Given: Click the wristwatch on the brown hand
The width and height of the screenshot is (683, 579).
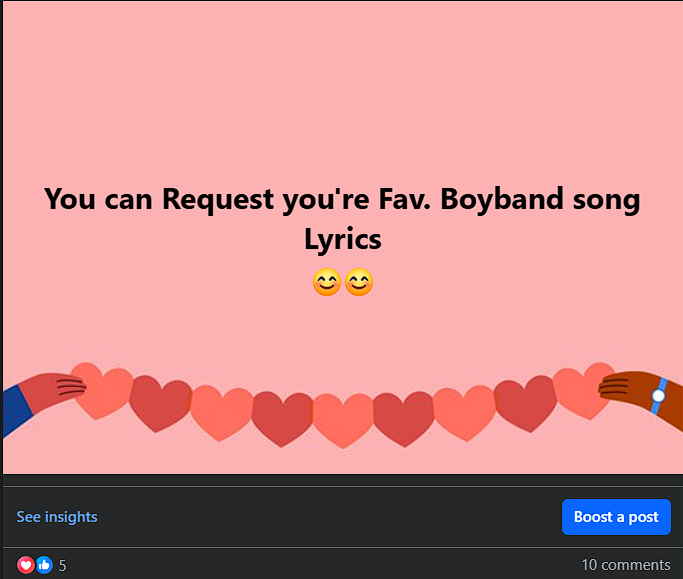Looking at the screenshot, I should (x=659, y=396).
